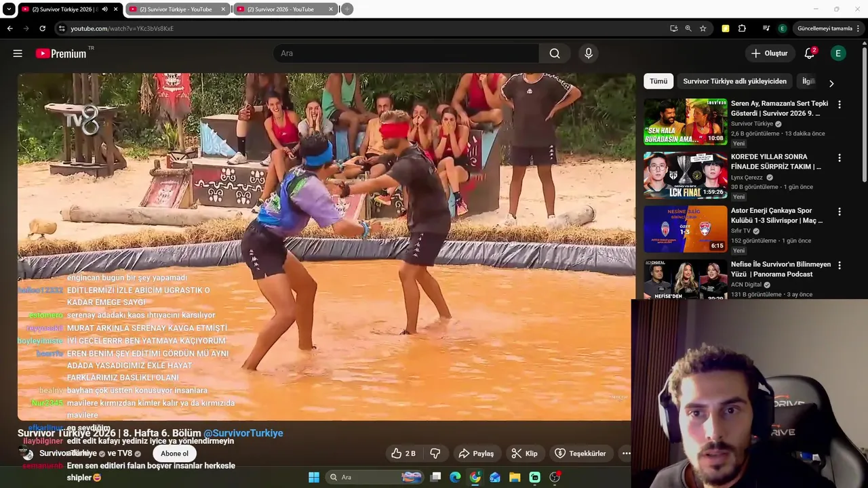Screen dimensions: 868x488
Task: Dislike the video with thumbs down
Action: pyautogui.click(x=435, y=453)
